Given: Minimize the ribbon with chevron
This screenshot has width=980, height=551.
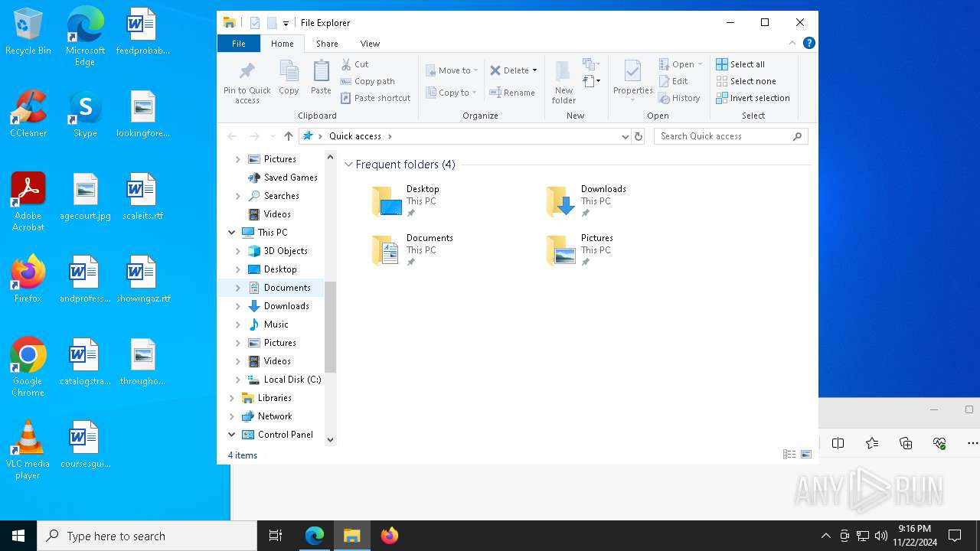Looking at the screenshot, I should pyautogui.click(x=792, y=43).
